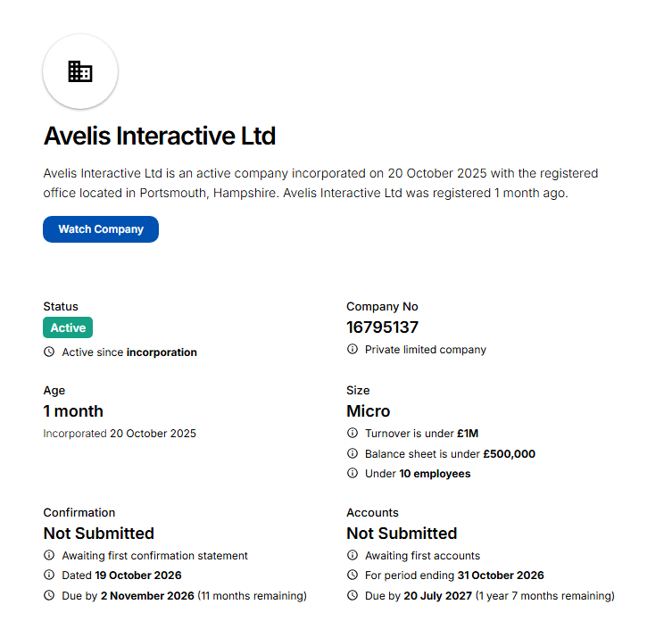Click the company building logo icon

[x=80, y=71]
